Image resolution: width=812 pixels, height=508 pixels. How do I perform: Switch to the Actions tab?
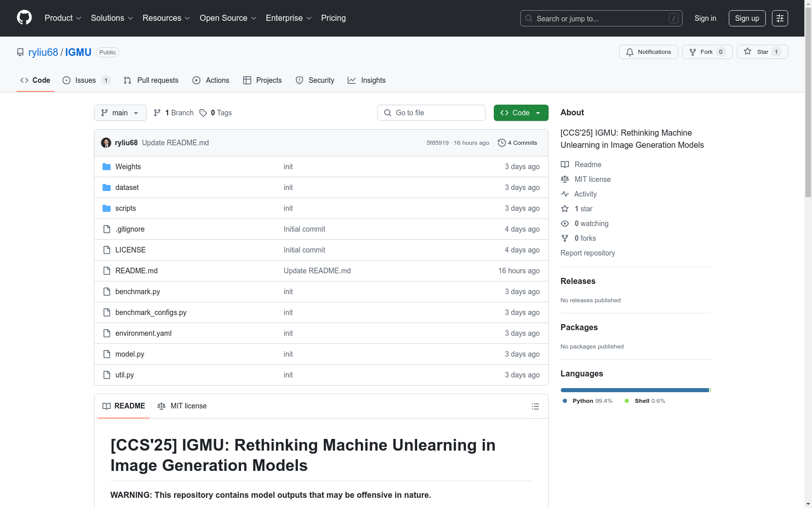pyautogui.click(x=211, y=80)
